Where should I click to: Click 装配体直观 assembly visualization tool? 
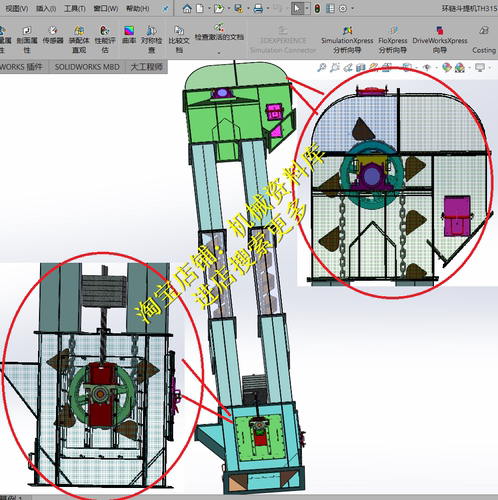[79, 39]
